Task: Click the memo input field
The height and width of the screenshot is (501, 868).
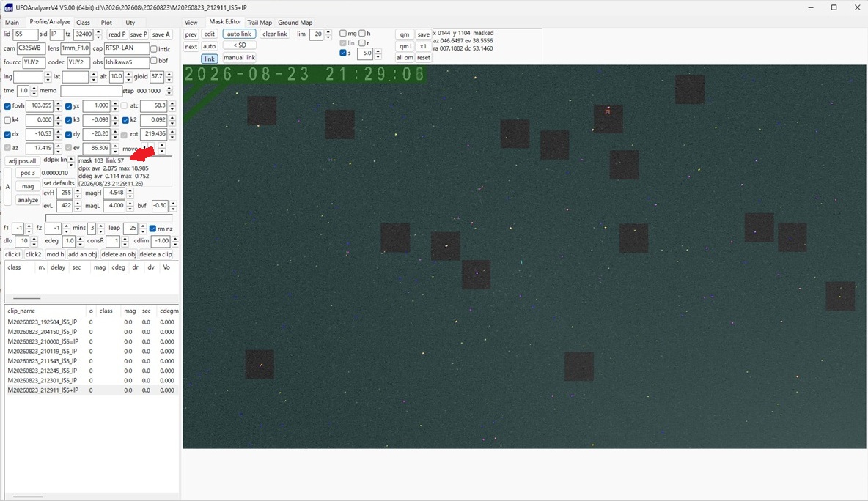Action: pyautogui.click(x=91, y=91)
